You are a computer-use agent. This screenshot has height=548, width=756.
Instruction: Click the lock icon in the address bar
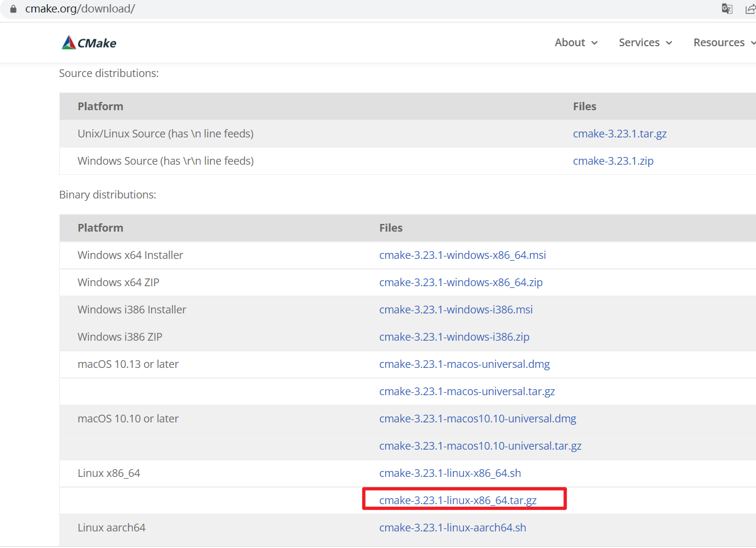coord(14,9)
